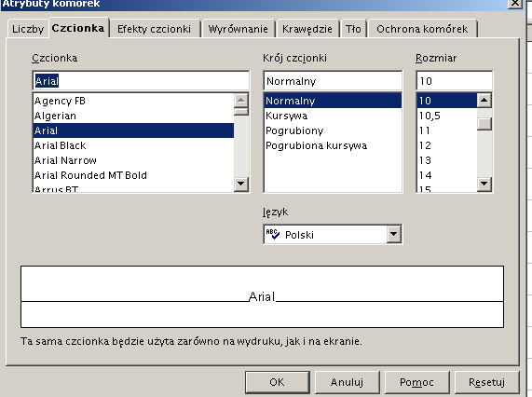The width and height of the screenshot is (532, 397).
Task: Select Arial Rounded MT Bold font
Action: coord(133,175)
